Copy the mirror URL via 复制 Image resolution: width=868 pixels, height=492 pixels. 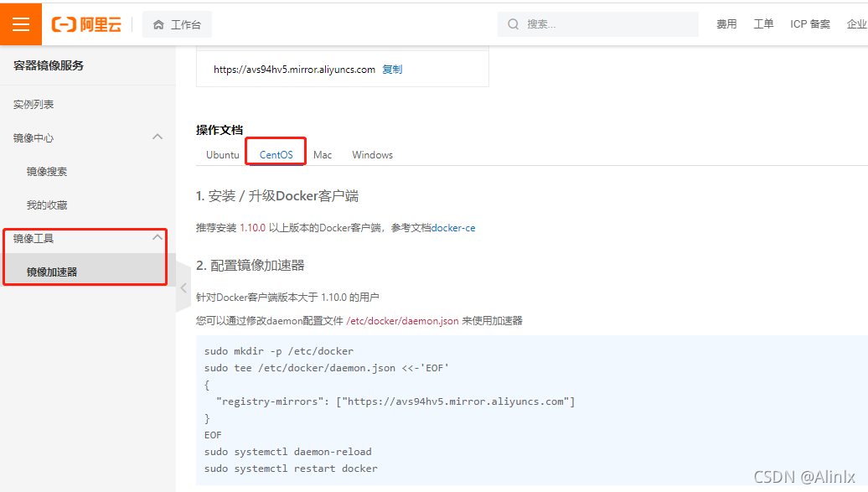(392, 70)
